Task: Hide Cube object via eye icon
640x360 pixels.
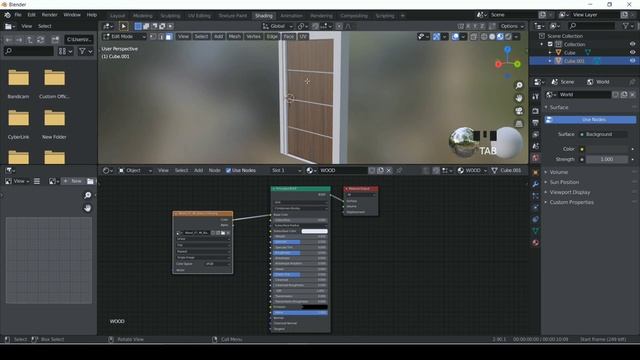Action: [x=632, y=52]
